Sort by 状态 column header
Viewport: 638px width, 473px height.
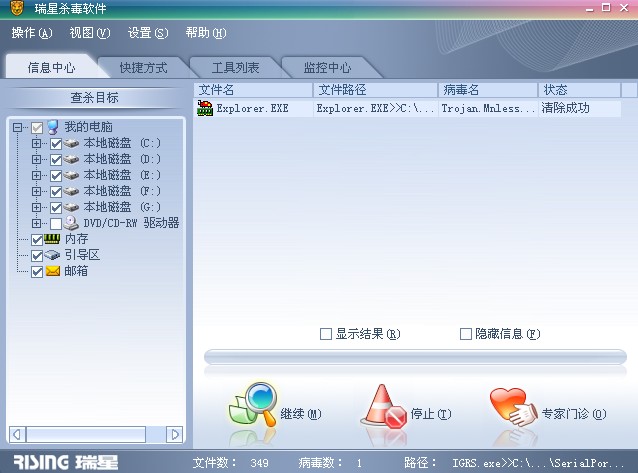point(579,90)
